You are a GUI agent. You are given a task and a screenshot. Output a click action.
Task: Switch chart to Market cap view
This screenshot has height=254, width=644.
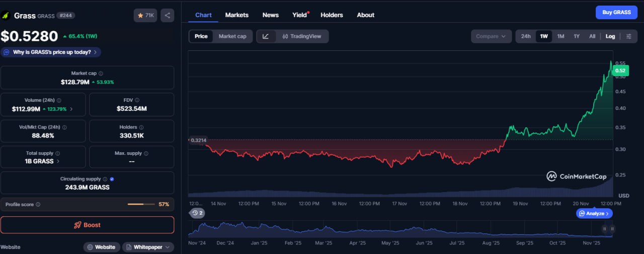pyautogui.click(x=232, y=36)
